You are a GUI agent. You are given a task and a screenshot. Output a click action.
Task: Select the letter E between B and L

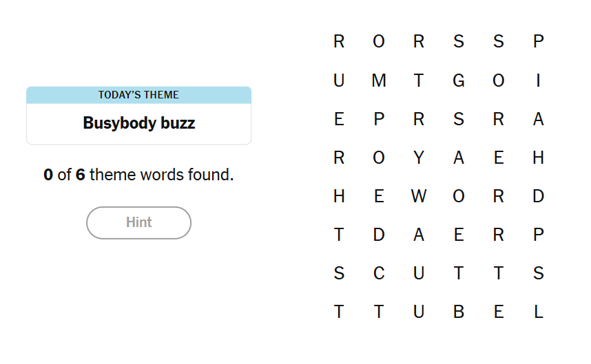coord(499,312)
